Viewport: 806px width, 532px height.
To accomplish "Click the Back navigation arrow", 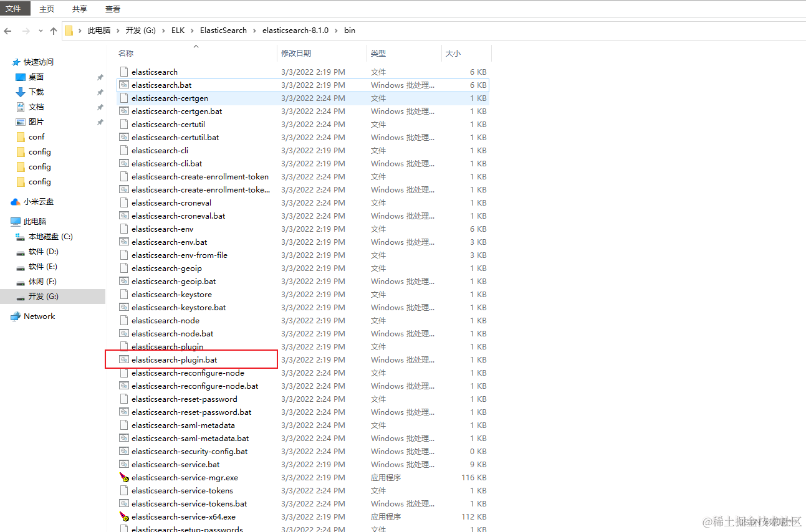I will pos(7,31).
